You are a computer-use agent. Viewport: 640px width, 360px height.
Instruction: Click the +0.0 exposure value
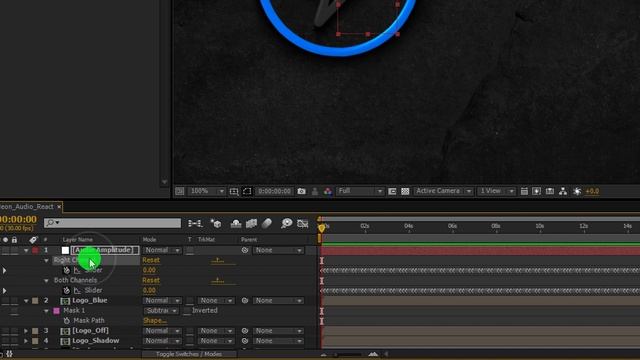(x=592, y=191)
